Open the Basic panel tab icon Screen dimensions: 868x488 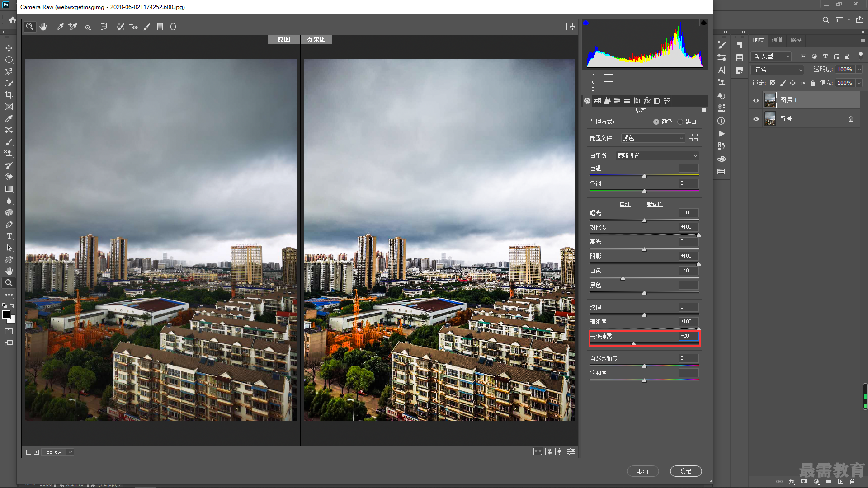click(x=587, y=101)
